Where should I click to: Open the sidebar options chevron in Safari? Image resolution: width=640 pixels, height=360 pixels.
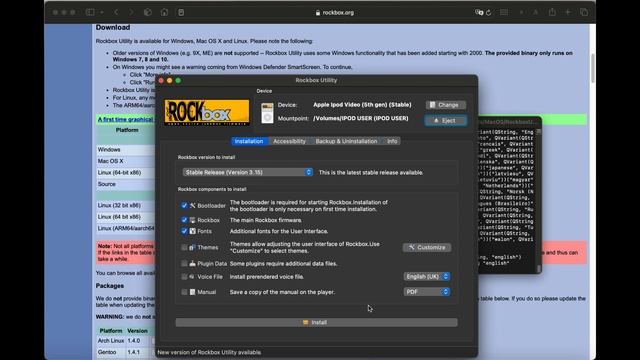point(101,12)
